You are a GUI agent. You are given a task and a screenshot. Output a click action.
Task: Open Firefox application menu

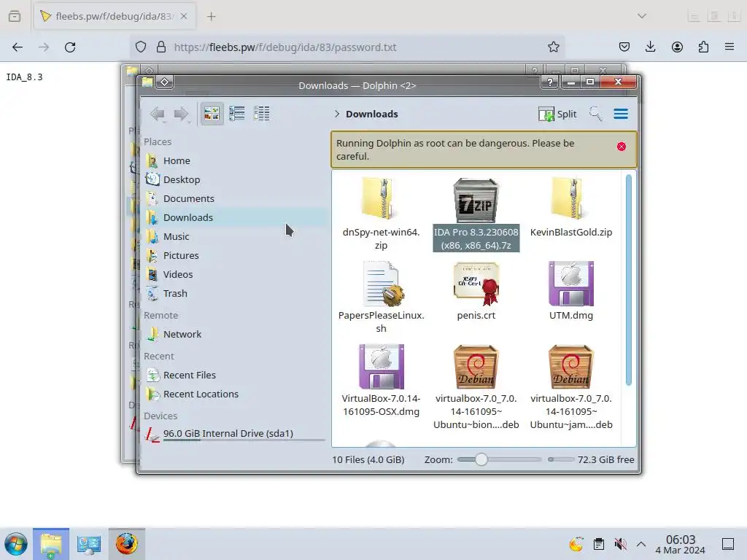point(729,47)
